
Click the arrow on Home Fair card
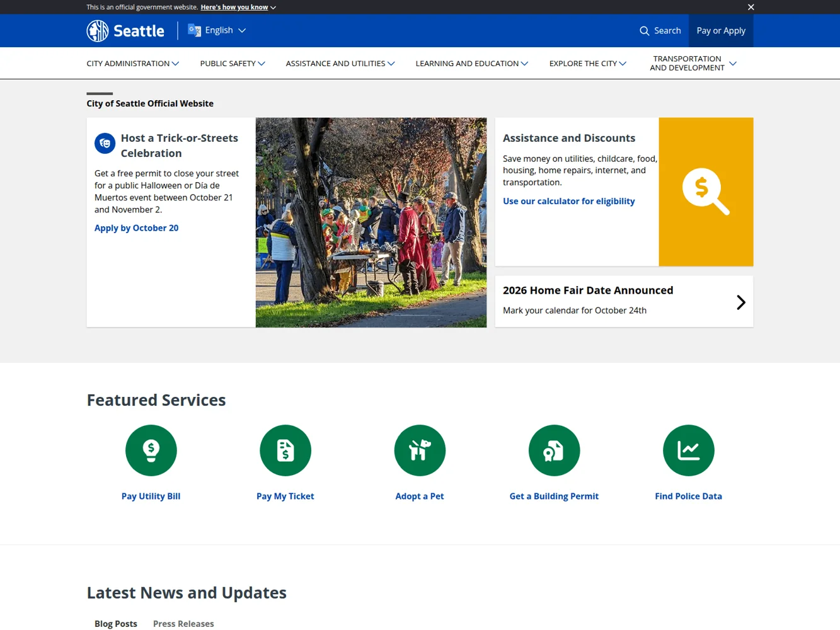741,302
